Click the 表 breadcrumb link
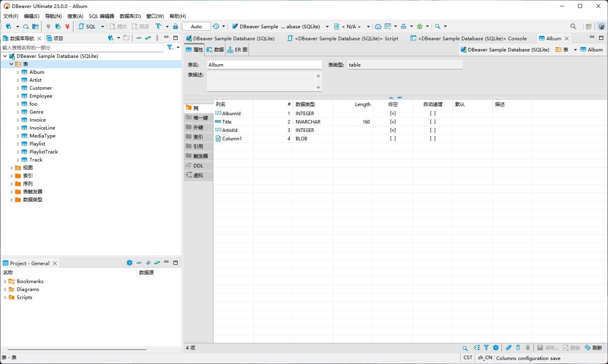Screen dimensions: 608x364 point(562,50)
